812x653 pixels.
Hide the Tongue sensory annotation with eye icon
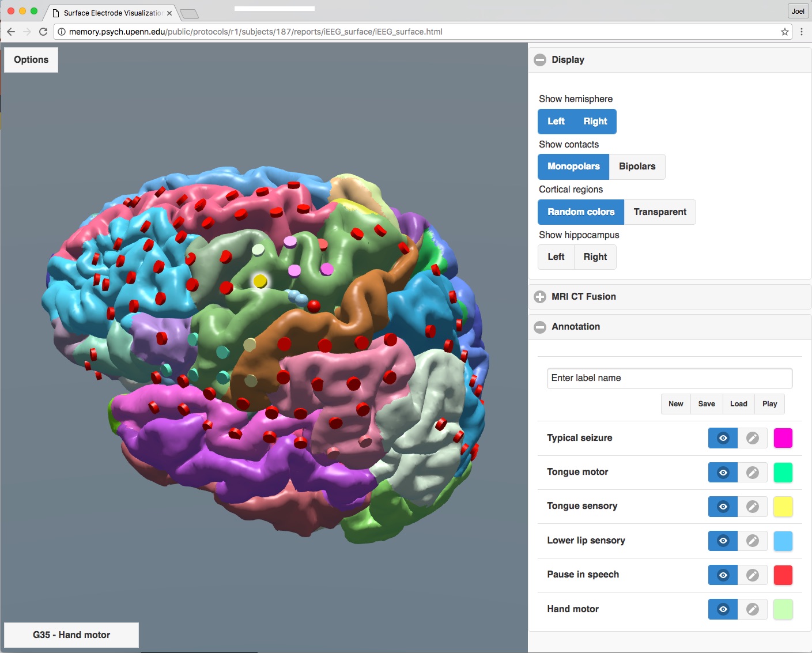723,507
